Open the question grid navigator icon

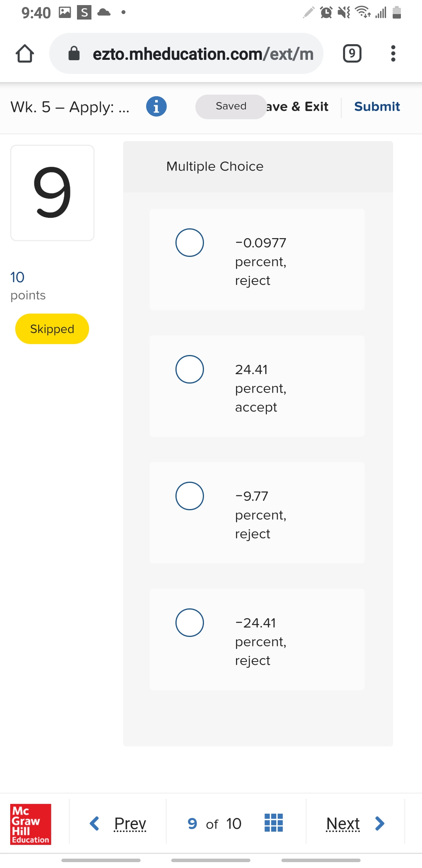(x=274, y=823)
